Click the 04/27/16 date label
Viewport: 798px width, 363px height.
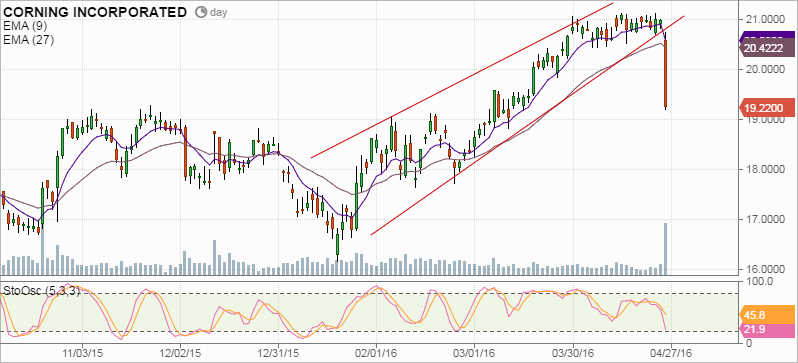[x=670, y=353]
